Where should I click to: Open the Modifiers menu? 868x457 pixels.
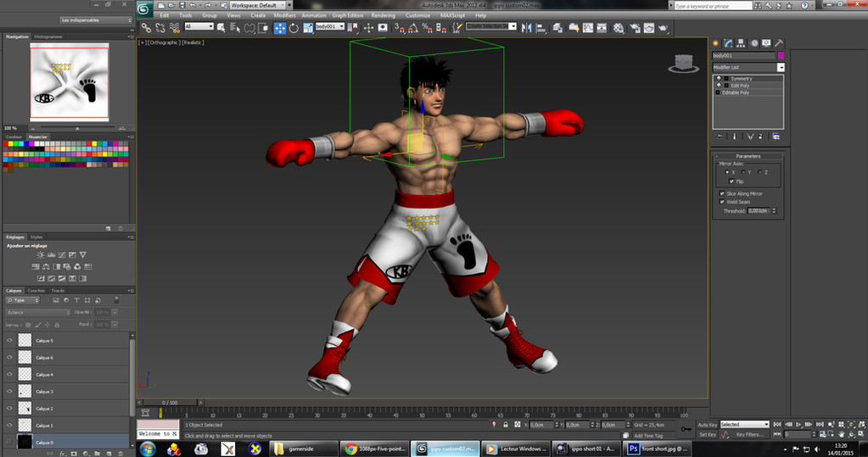[284, 15]
